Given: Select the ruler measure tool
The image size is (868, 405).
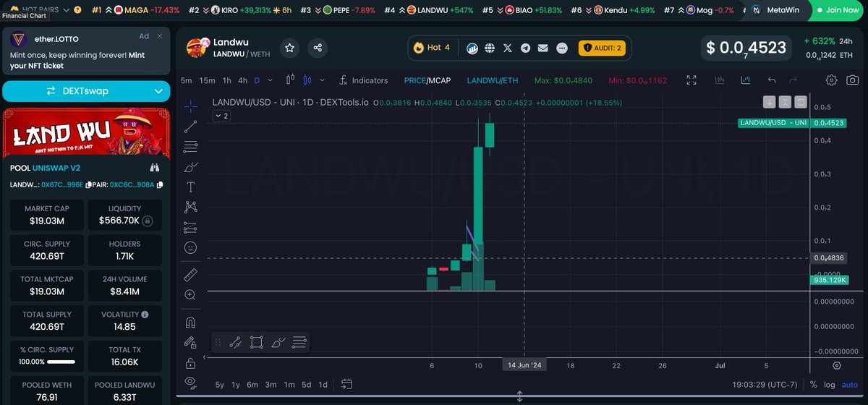Looking at the screenshot, I should point(191,275).
